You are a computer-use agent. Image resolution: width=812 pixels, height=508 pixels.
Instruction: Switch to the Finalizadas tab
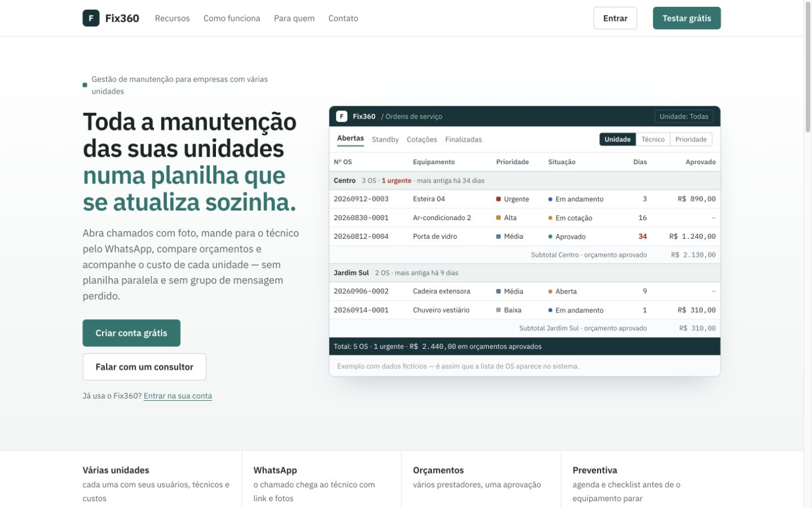pyautogui.click(x=463, y=139)
